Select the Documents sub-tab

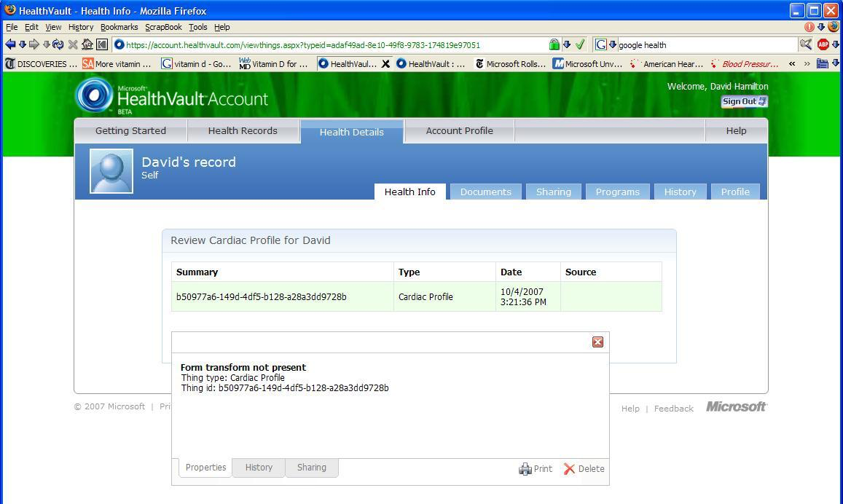(x=485, y=192)
